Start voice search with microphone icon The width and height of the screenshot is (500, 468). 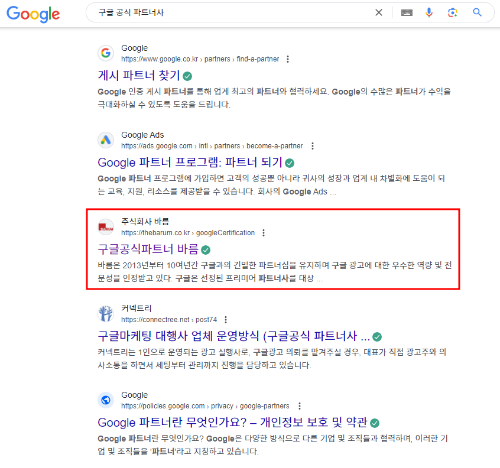[429, 13]
